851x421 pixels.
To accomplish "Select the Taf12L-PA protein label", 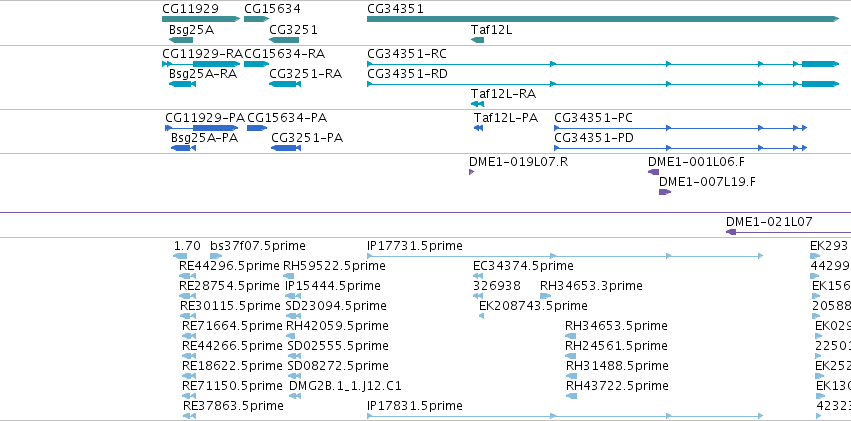I will [x=506, y=118].
